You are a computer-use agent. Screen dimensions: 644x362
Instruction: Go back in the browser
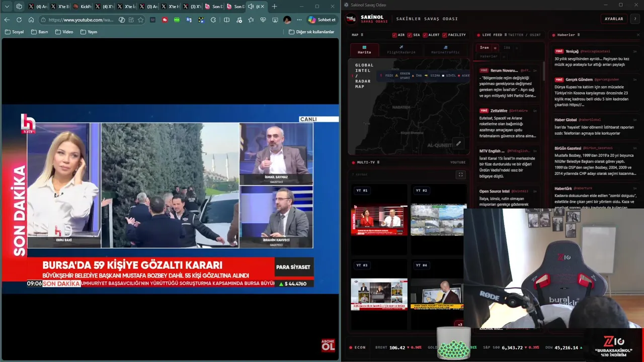point(7,20)
